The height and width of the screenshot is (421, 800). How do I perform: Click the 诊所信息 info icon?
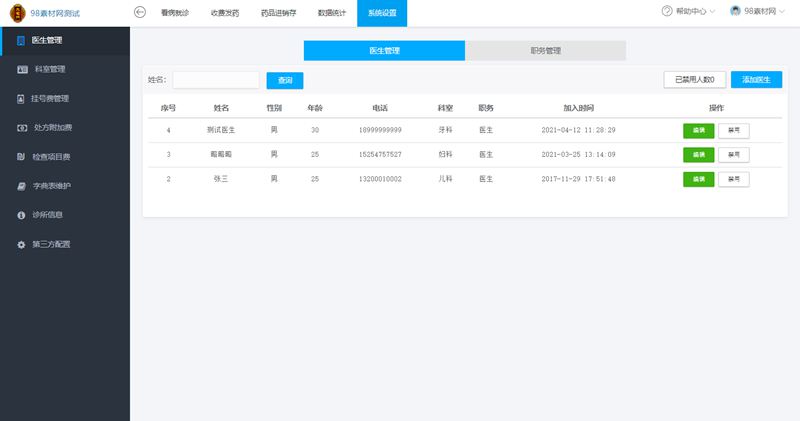pos(21,215)
